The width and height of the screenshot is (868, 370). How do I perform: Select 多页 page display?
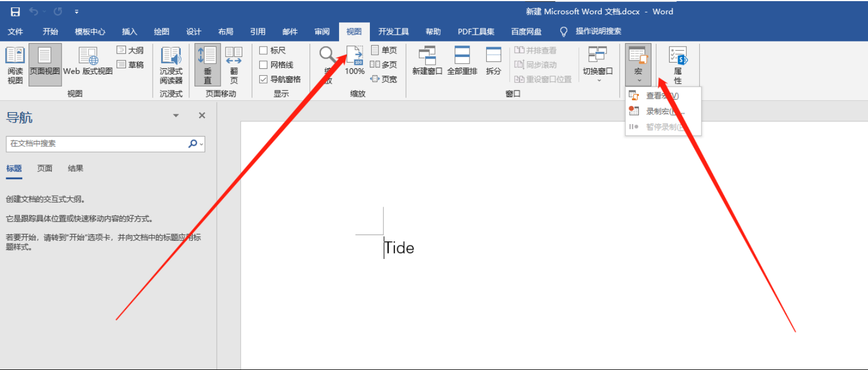point(385,64)
